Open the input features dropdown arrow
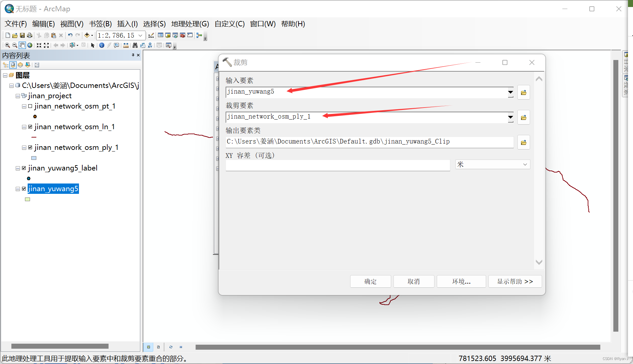633x364 pixels. coord(510,92)
